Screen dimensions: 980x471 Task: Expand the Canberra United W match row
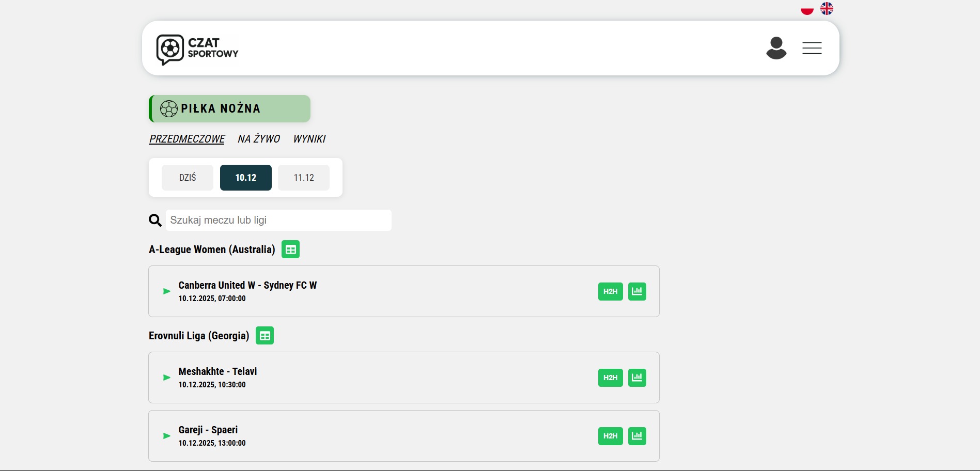pos(167,291)
